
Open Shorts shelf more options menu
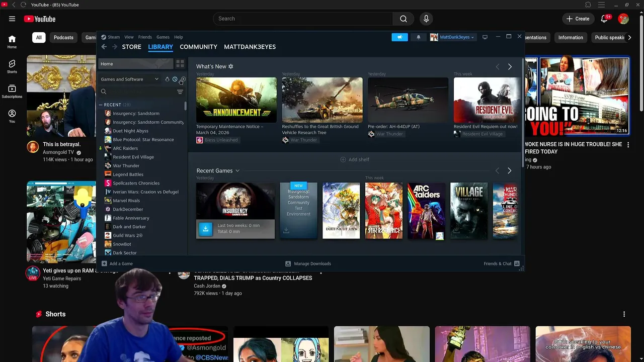click(x=624, y=314)
